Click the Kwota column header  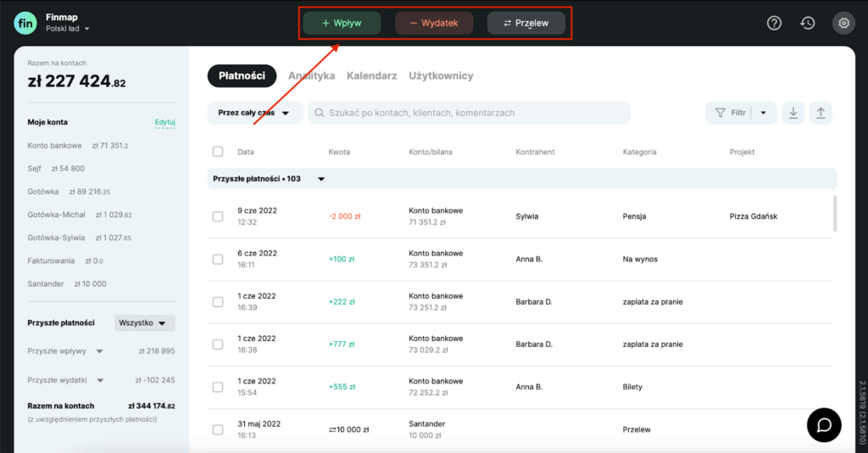[x=339, y=152]
